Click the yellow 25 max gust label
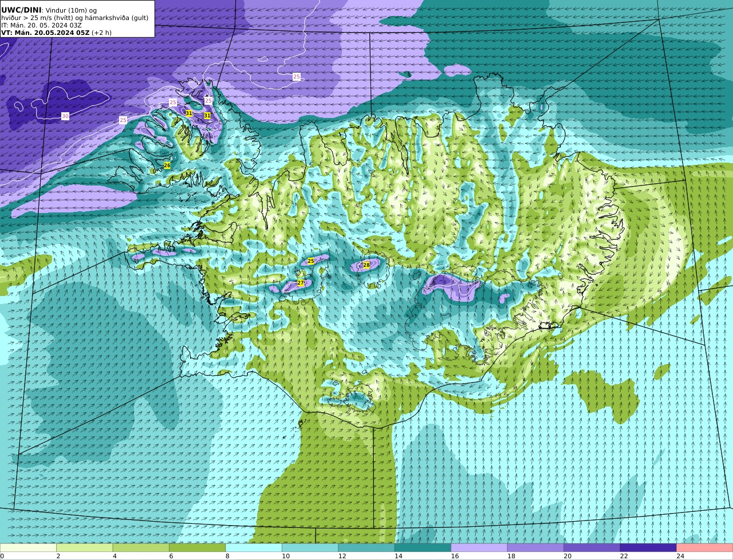The image size is (733, 560). tap(311, 261)
